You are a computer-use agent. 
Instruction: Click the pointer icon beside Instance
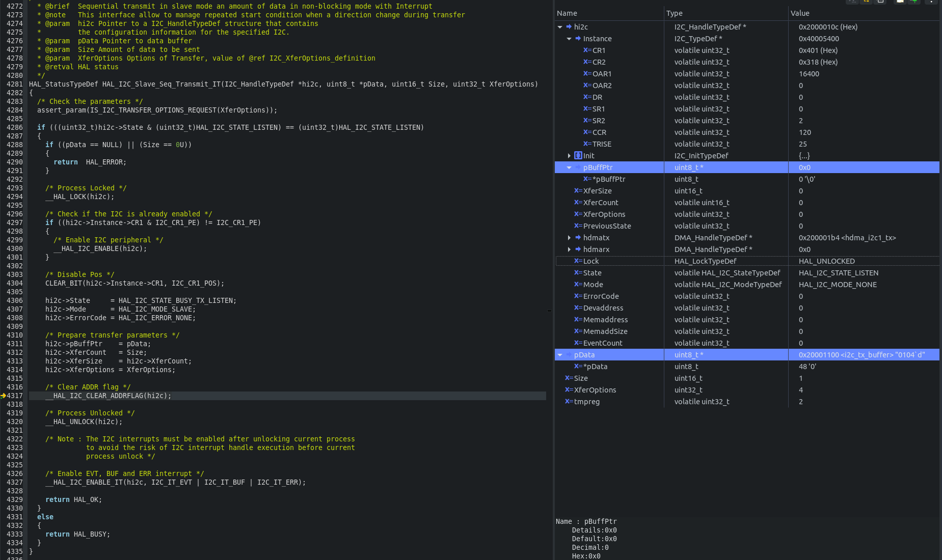click(578, 39)
